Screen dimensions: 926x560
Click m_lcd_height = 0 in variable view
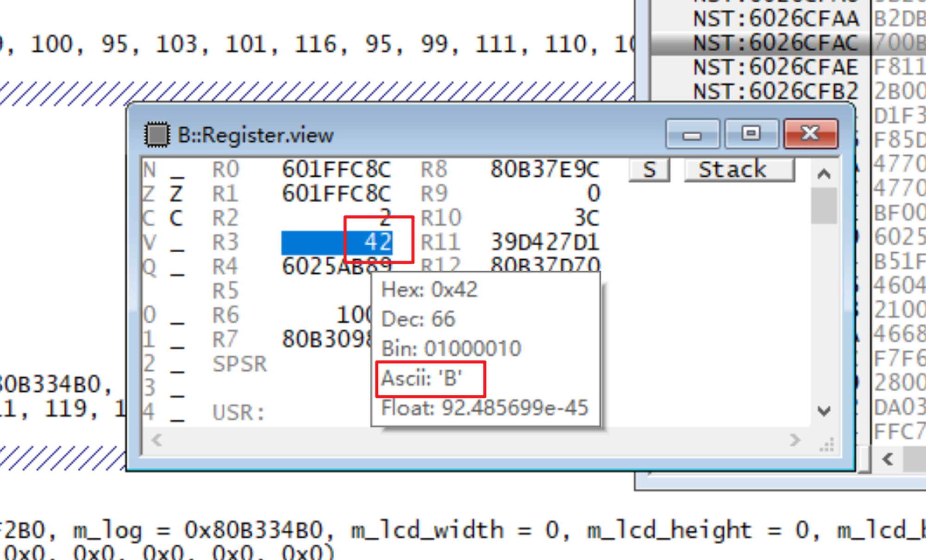tap(698, 531)
